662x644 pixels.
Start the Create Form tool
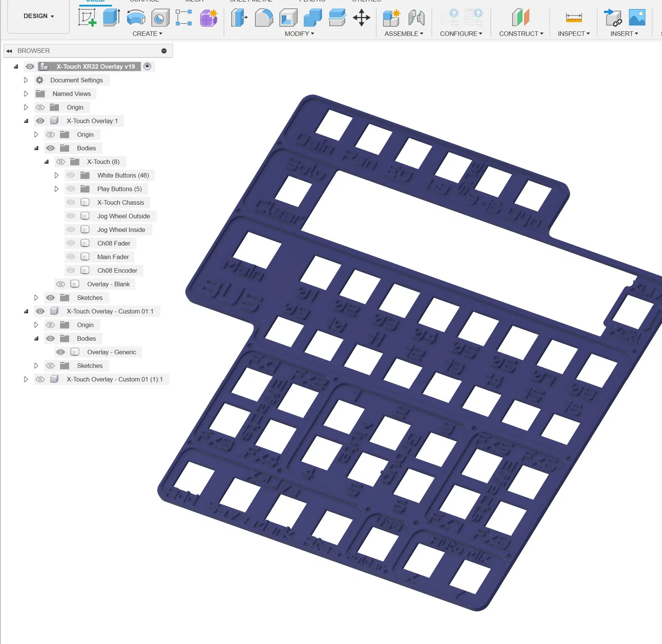(209, 18)
